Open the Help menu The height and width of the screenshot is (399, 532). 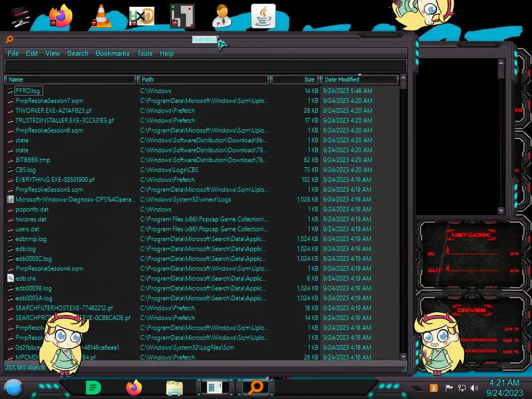coord(167,54)
